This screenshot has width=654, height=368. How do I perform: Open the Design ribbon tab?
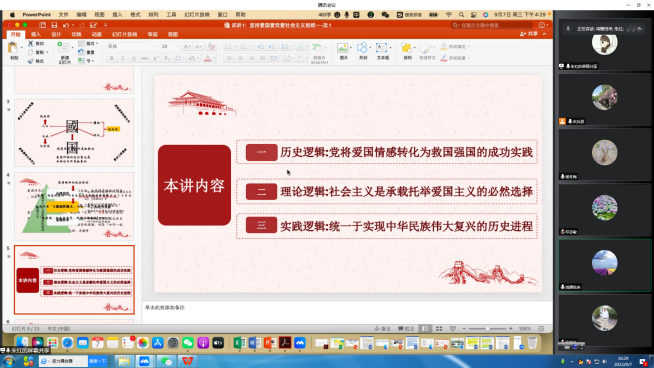56,34
